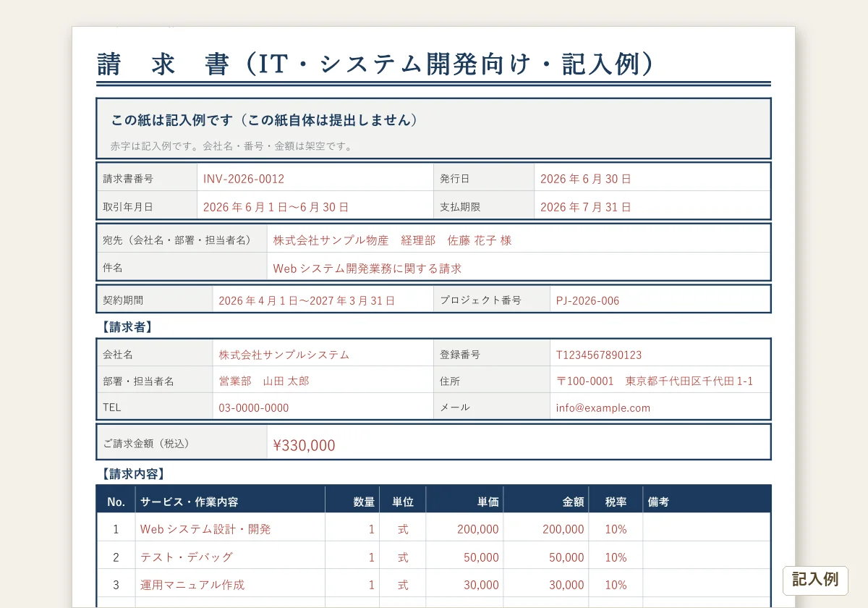Select company name 株式会社サンプルシステム
The image size is (868, 608).
tap(284, 355)
